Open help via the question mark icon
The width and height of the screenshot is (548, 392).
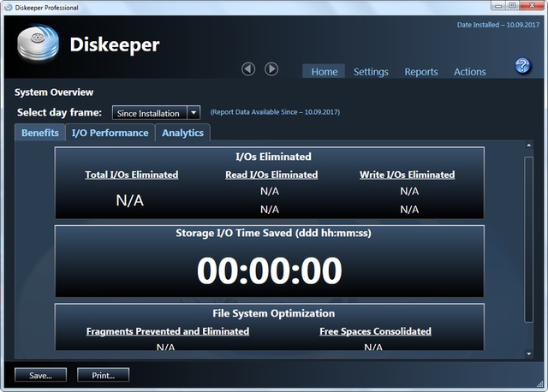click(x=521, y=67)
